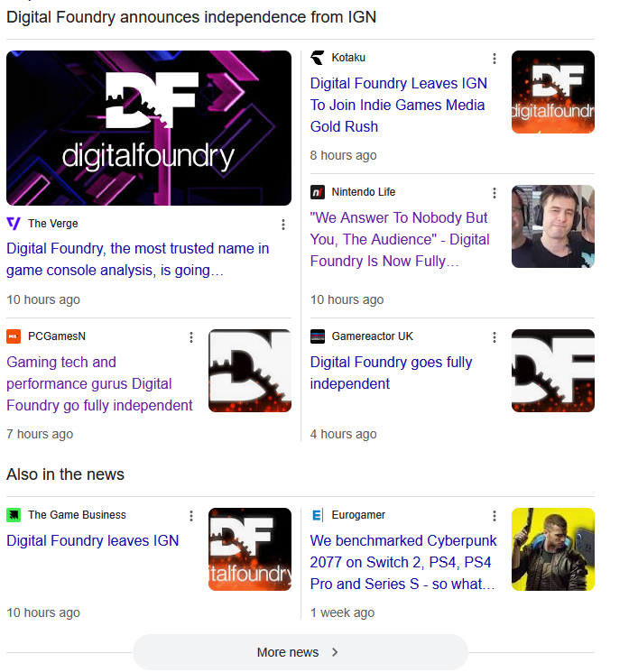Click 'Kotaku' source name
Image resolution: width=638 pixels, height=672 pixels.
pyautogui.click(x=348, y=58)
